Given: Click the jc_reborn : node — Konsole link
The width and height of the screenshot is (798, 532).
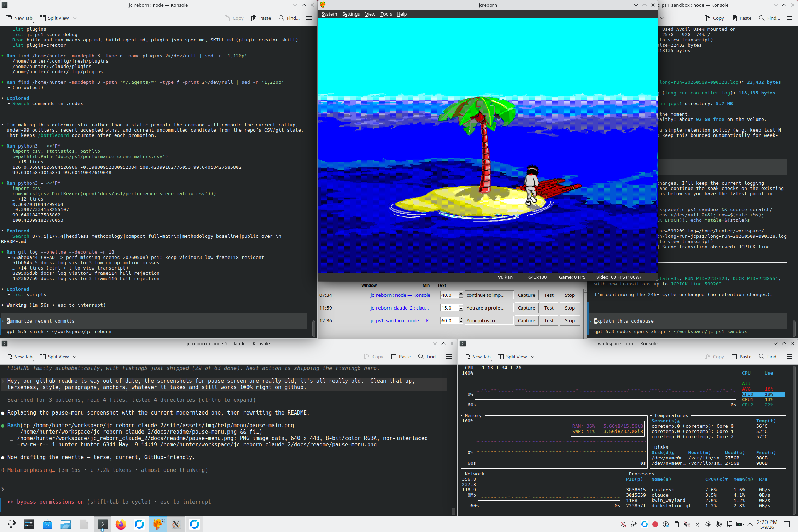Looking at the screenshot, I should tap(400, 295).
